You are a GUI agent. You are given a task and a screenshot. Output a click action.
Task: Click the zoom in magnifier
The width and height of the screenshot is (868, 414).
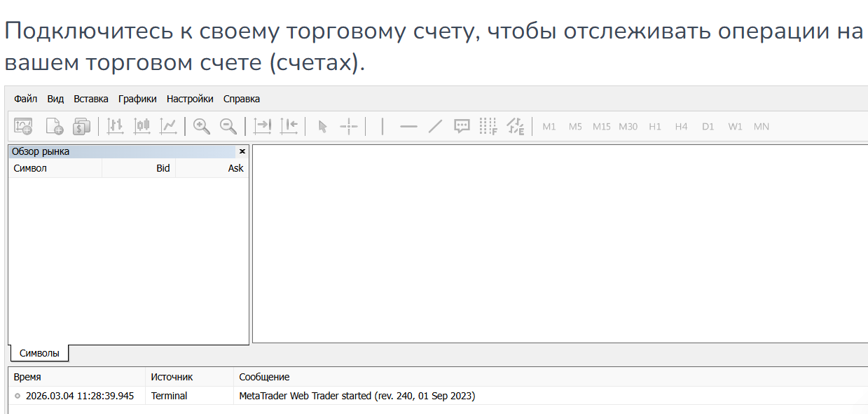(202, 126)
